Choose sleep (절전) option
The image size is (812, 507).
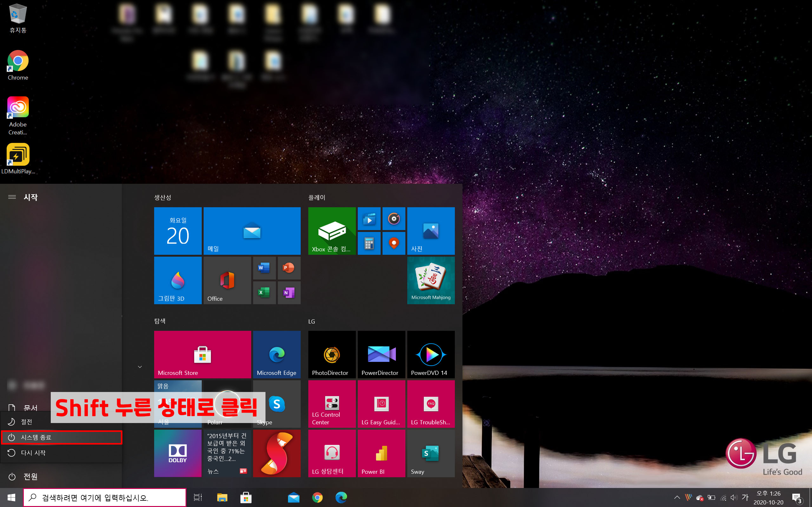pos(27,422)
